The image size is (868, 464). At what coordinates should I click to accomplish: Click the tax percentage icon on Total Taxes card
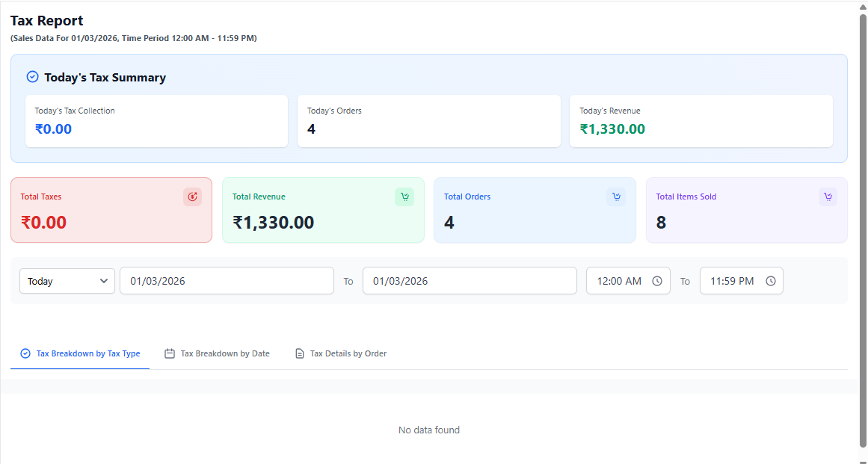(192, 197)
